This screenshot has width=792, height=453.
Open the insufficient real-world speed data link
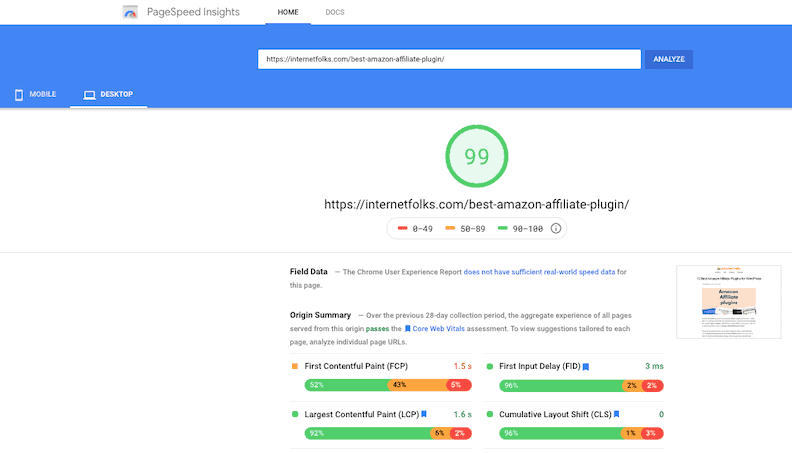(x=539, y=272)
